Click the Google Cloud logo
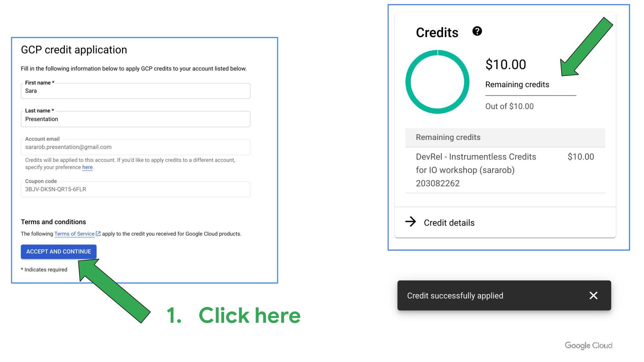 pyautogui.click(x=588, y=345)
